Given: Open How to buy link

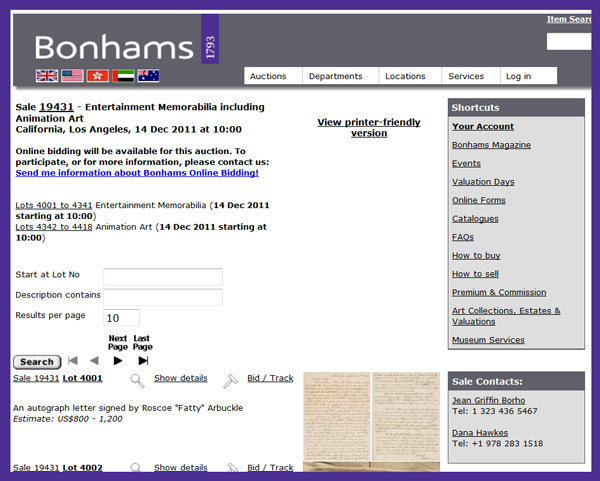Looking at the screenshot, I should [476, 256].
